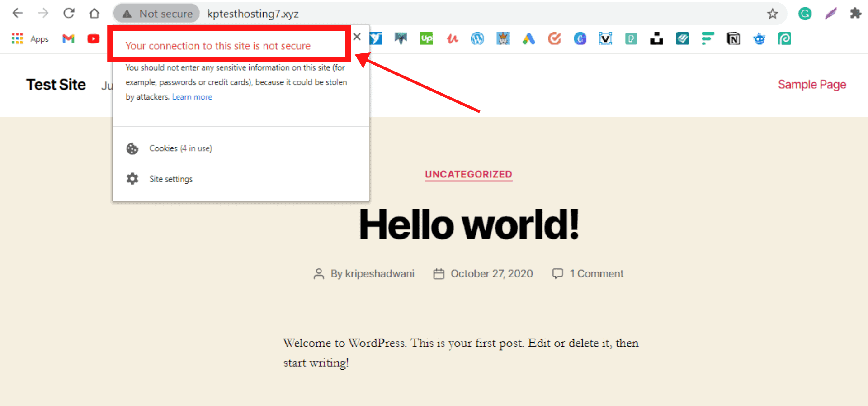Open the Notion bookmark
Viewport: 868px width, 406px height.
click(733, 38)
